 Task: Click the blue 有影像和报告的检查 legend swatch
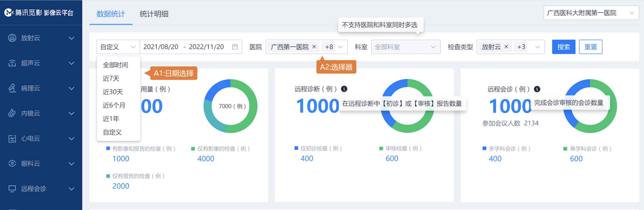pyautogui.click(x=108, y=148)
